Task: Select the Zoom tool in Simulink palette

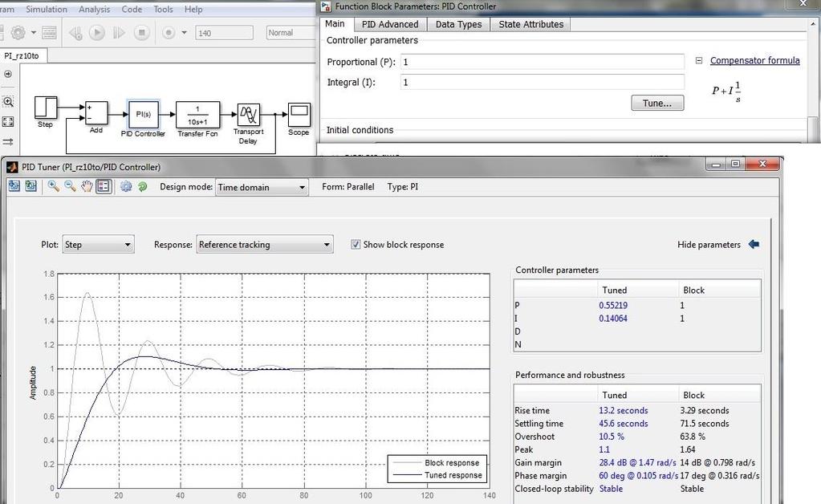Action: (8, 102)
